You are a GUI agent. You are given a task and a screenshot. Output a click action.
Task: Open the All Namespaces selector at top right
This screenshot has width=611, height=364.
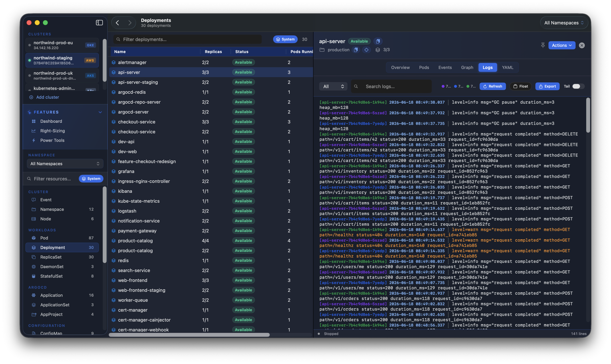[564, 23]
